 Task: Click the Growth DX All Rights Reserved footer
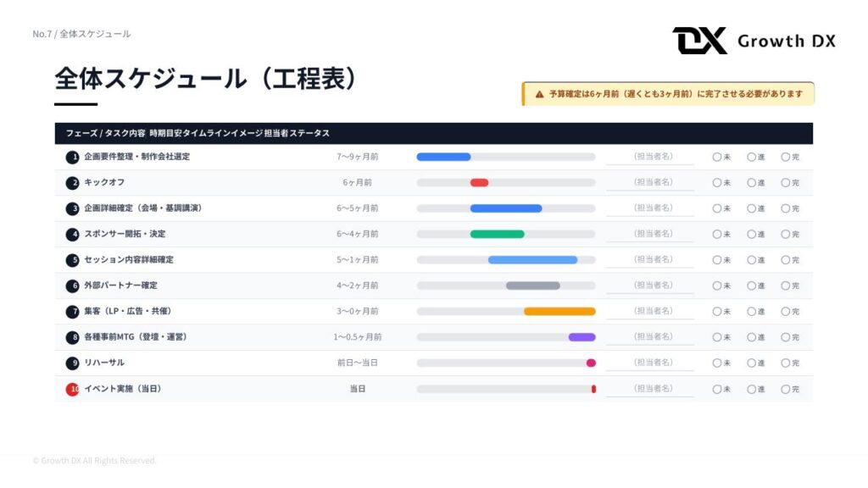pos(94,460)
